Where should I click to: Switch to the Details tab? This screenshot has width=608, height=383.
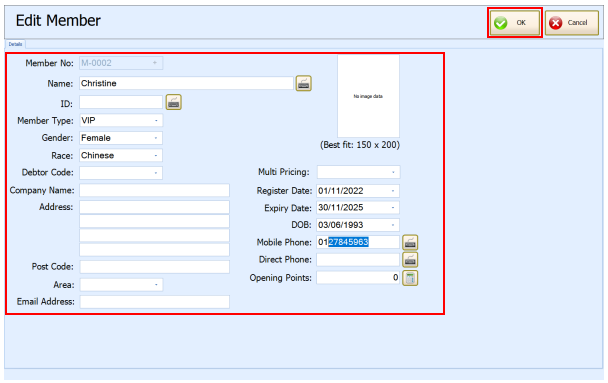(x=16, y=44)
